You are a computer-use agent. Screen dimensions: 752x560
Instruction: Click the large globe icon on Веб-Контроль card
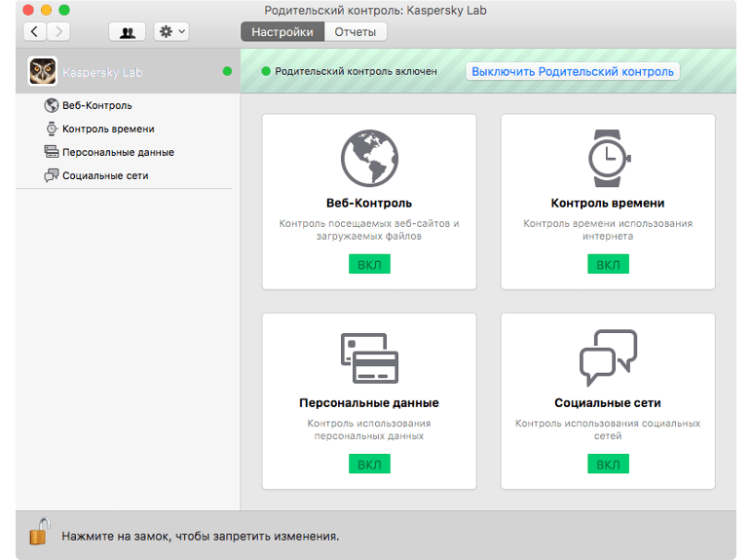coord(369,158)
